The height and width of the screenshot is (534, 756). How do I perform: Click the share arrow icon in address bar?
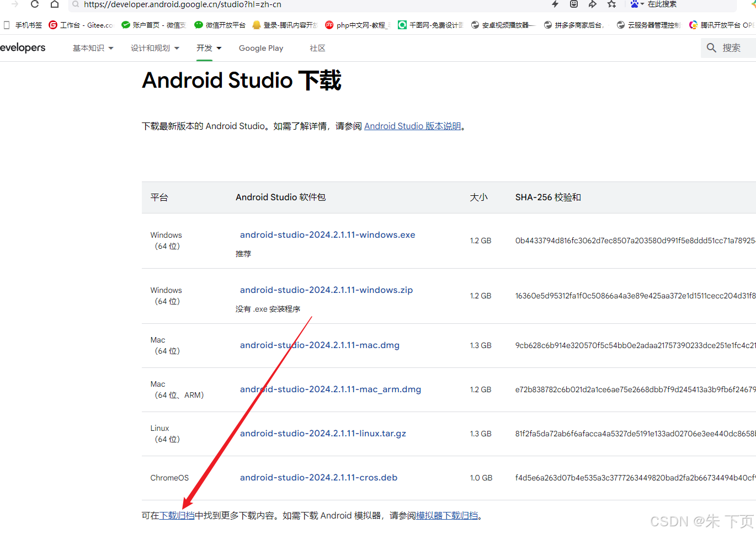pos(593,4)
